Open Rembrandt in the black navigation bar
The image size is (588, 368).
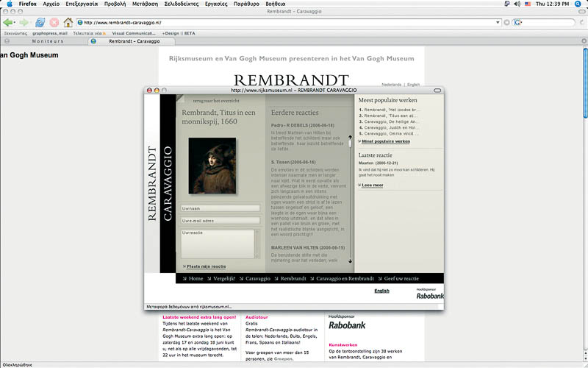(x=293, y=279)
